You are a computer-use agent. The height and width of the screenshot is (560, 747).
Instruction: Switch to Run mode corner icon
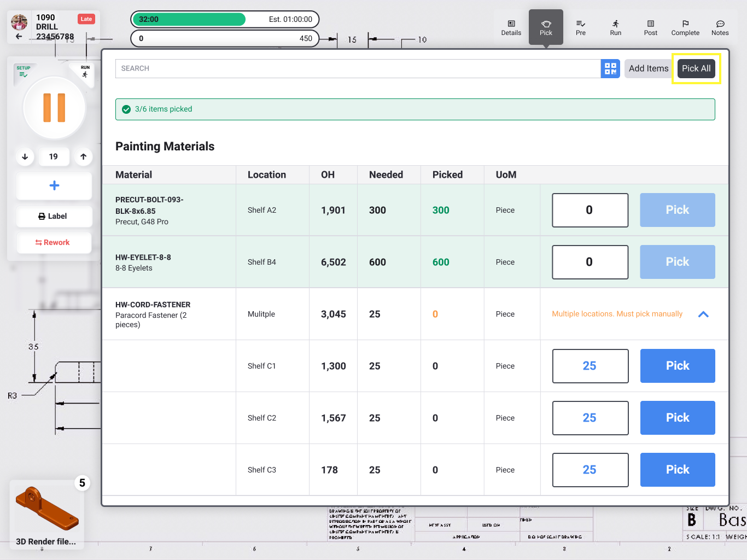click(x=85, y=72)
